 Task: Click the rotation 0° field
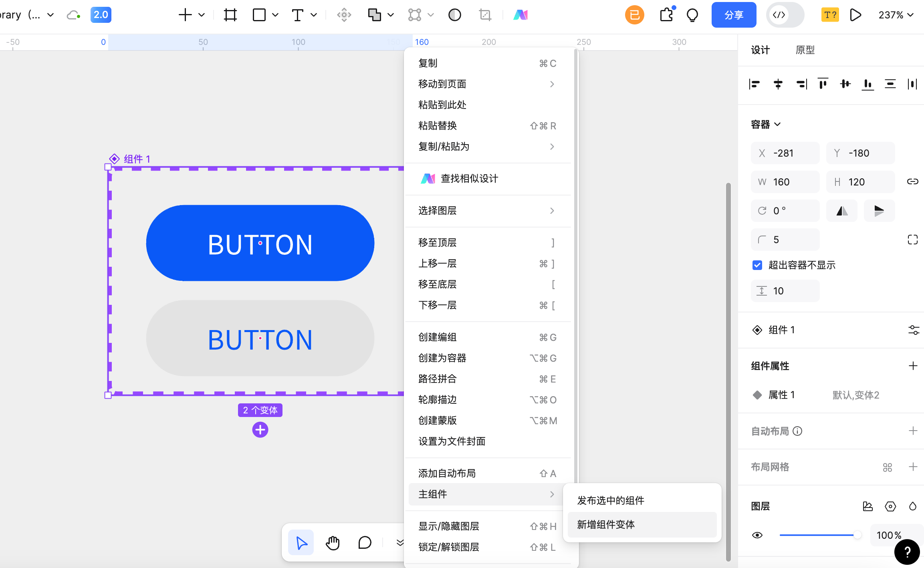pyautogui.click(x=785, y=211)
